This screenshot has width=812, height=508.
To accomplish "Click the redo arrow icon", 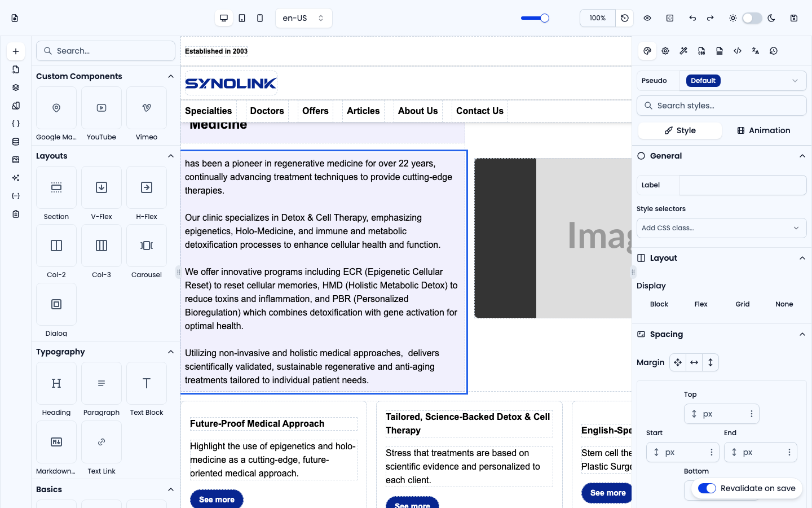I will pyautogui.click(x=710, y=18).
